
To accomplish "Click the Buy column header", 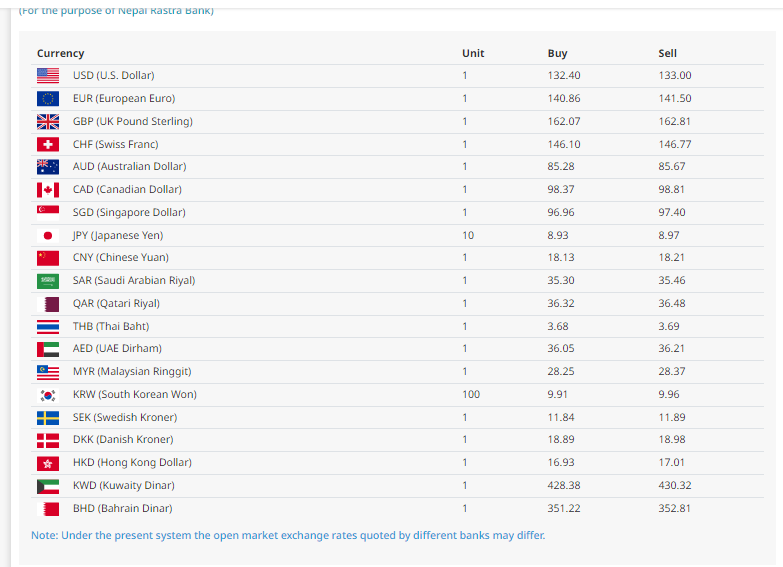I will 557,53.
